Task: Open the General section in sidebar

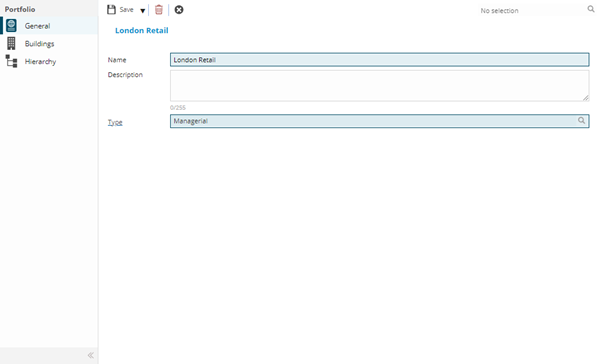Action: pos(49,26)
